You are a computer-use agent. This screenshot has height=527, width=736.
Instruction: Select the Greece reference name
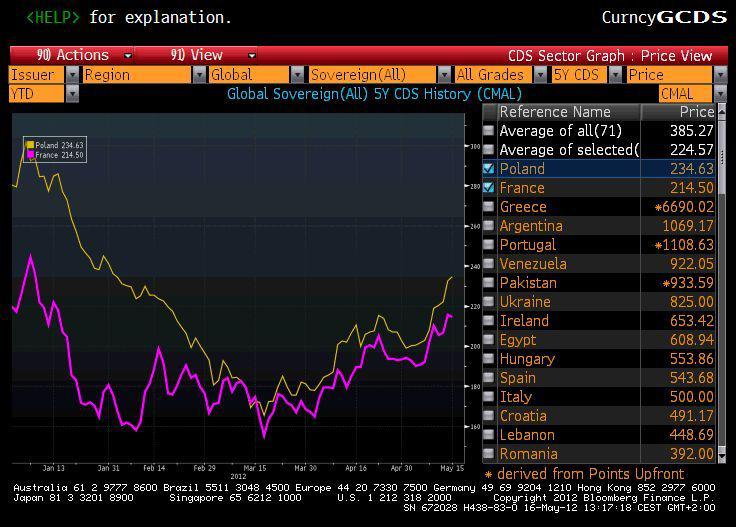[x=523, y=207]
